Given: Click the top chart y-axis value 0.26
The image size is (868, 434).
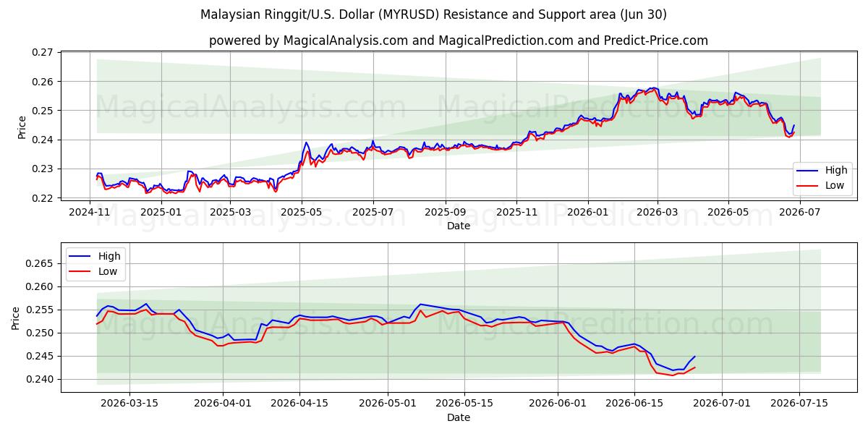Looking at the screenshot, I should [x=43, y=82].
